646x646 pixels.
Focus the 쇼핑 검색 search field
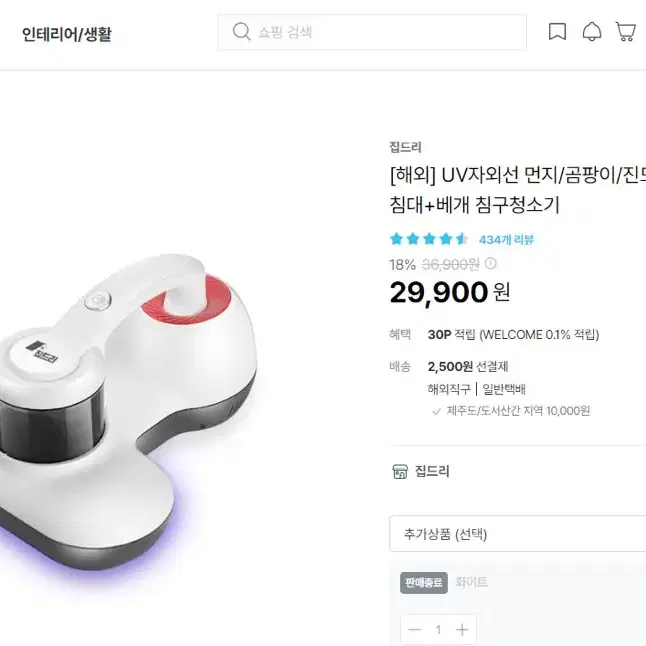372,32
